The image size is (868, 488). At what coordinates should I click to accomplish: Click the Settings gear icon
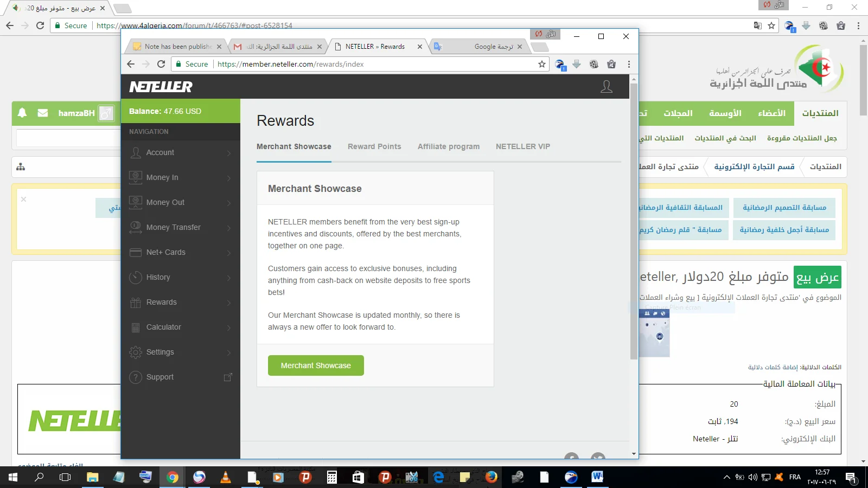(x=136, y=352)
